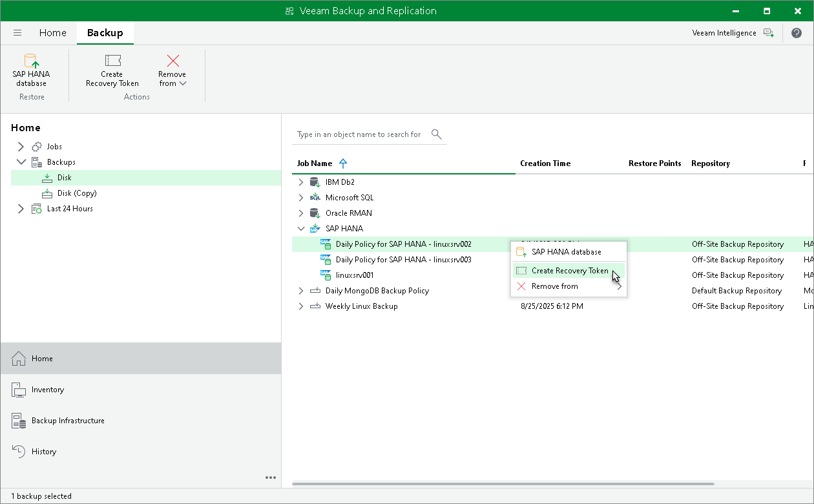
Task: Click Daily MongoDB Backup Policy icon
Action: pos(315,291)
